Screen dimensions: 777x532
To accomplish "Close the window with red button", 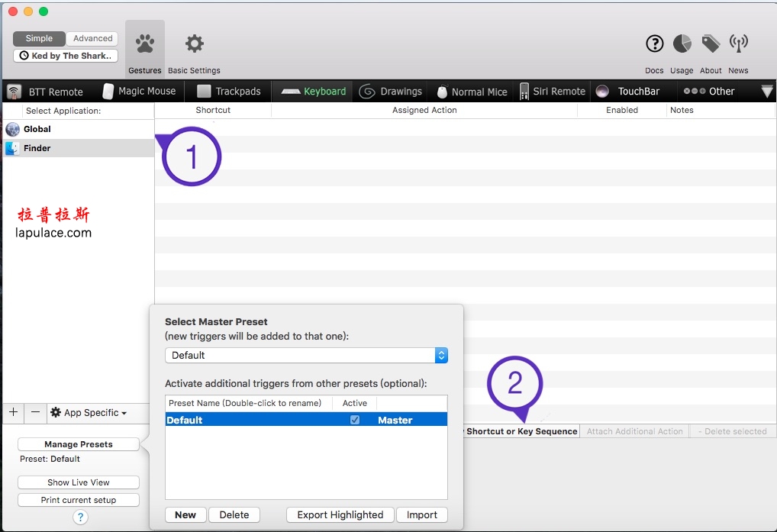I will click(14, 11).
